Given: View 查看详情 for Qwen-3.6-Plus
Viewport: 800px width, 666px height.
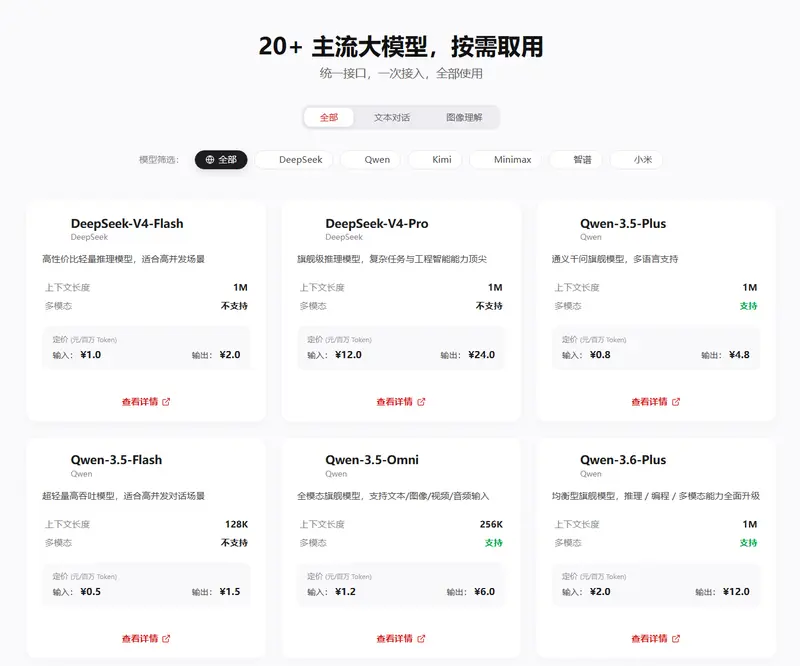Looking at the screenshot, I should point(656,639).
